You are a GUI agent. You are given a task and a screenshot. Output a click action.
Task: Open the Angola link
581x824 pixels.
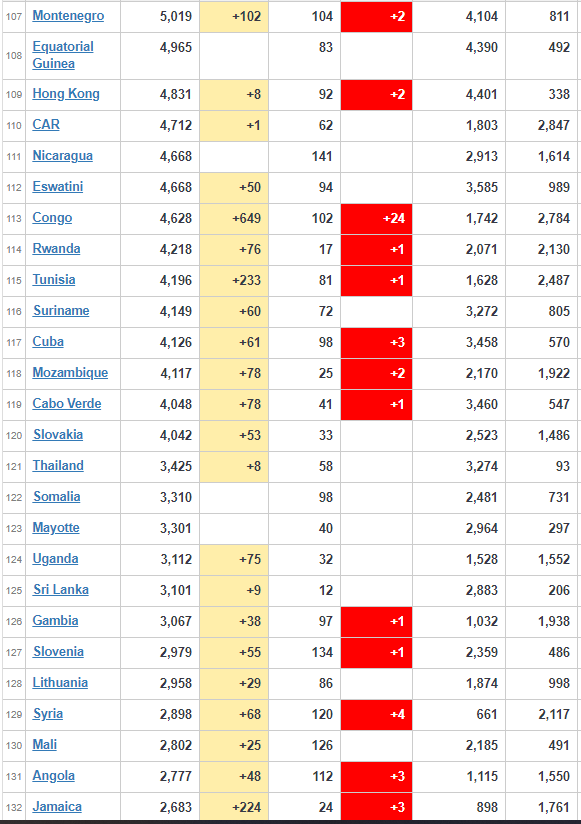54,776
